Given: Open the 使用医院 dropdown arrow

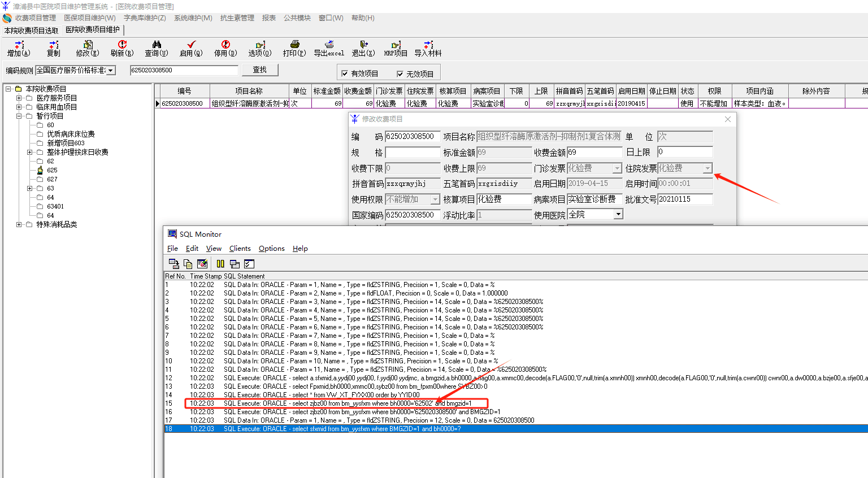Looking at the screenshot, I should (618, 215).
